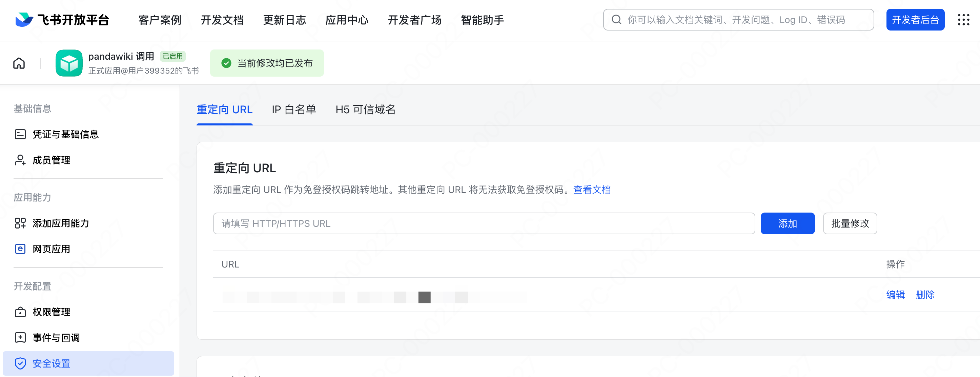Open 开发者广场 in top navigation
Screen dimensions: 980x377
(x=415, y=20)
